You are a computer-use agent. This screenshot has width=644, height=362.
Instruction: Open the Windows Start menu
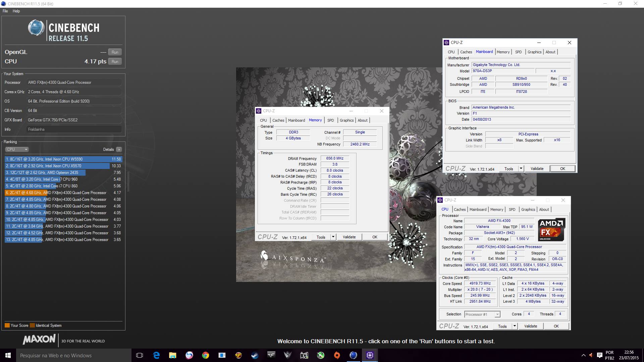(8, 355)
